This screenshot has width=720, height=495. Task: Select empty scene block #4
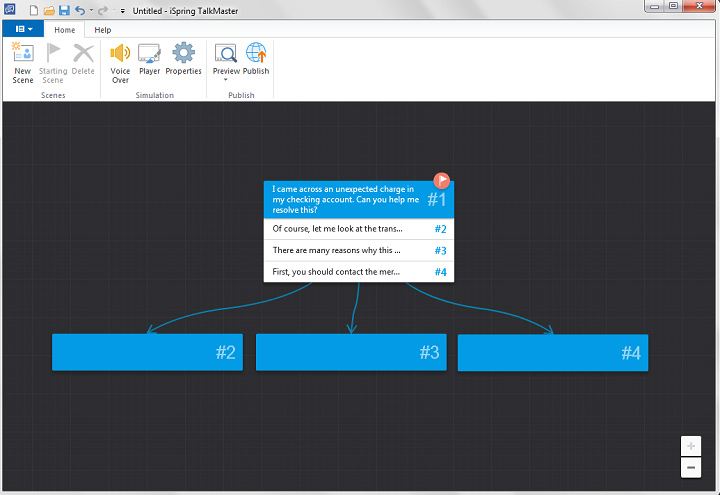tap(553, 353)
